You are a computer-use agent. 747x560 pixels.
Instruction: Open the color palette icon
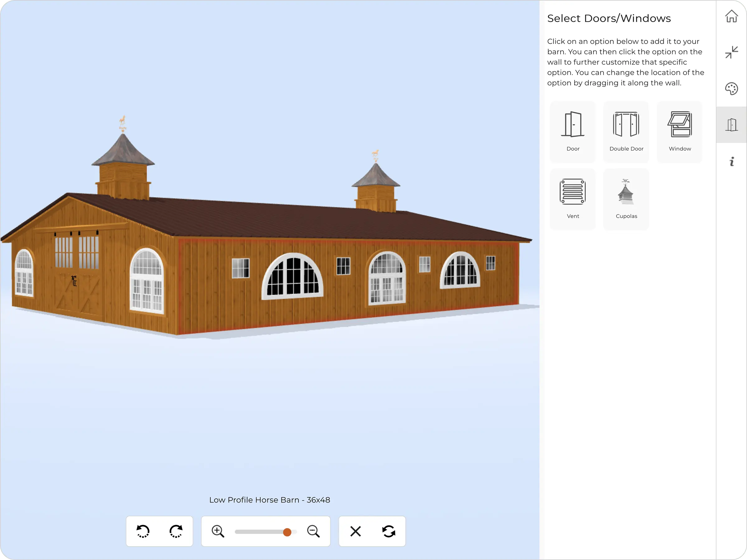(x=731, y=89)
